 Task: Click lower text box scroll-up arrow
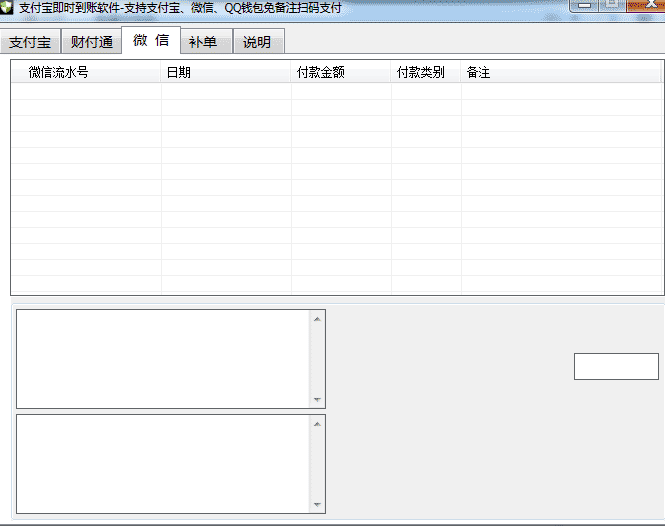[x=317, y=424]
